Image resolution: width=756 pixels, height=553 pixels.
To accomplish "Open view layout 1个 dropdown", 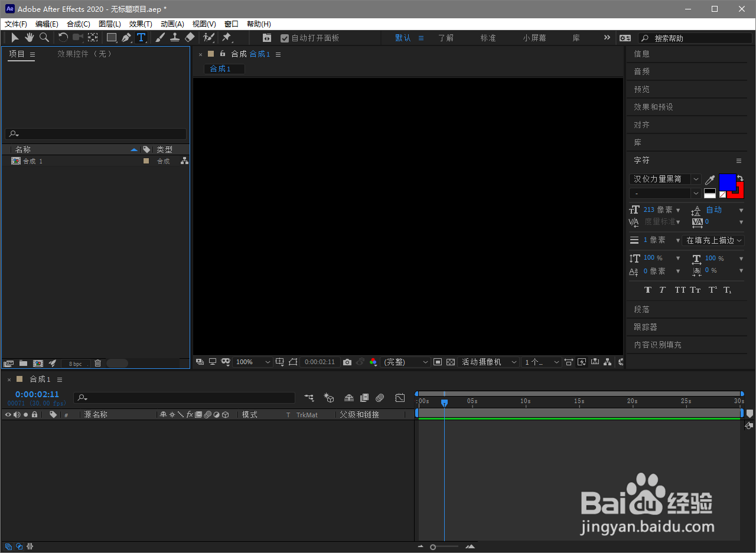I will [542, 362].
